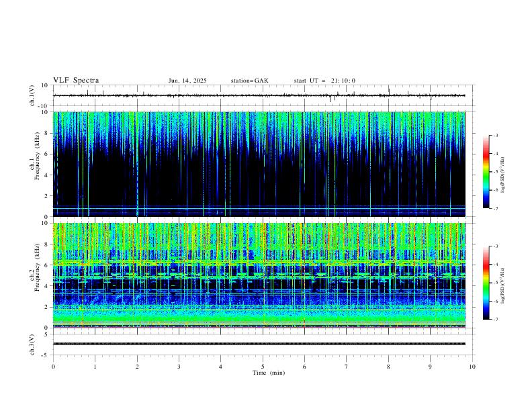Click the time axis tick label "3"
The width and height of the screenshot is (532, 411).
coord(179,367)
